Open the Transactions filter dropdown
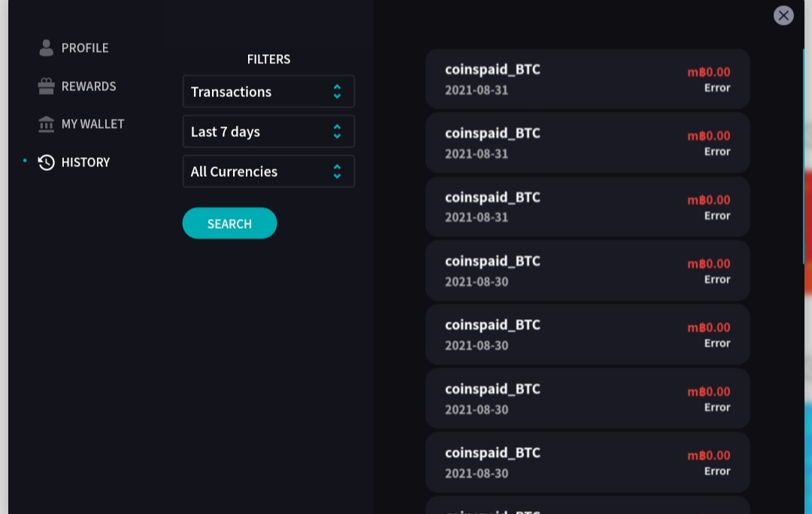The width and height of the screenshot is (812, 514). (268, 92)
